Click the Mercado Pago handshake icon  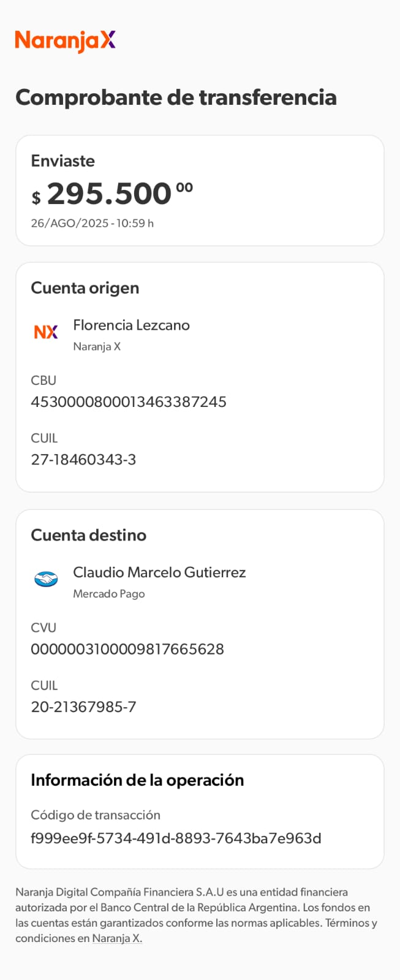point(46,579)
